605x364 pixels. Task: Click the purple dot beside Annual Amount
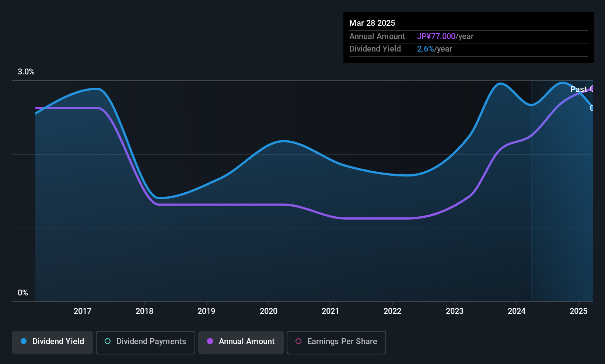coord(210,342)
